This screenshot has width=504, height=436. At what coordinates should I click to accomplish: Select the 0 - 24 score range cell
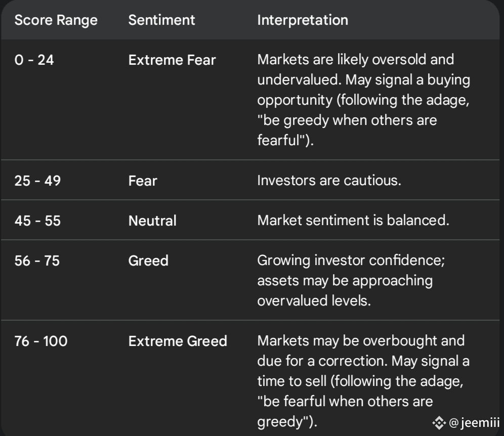[x=34, y=60]
